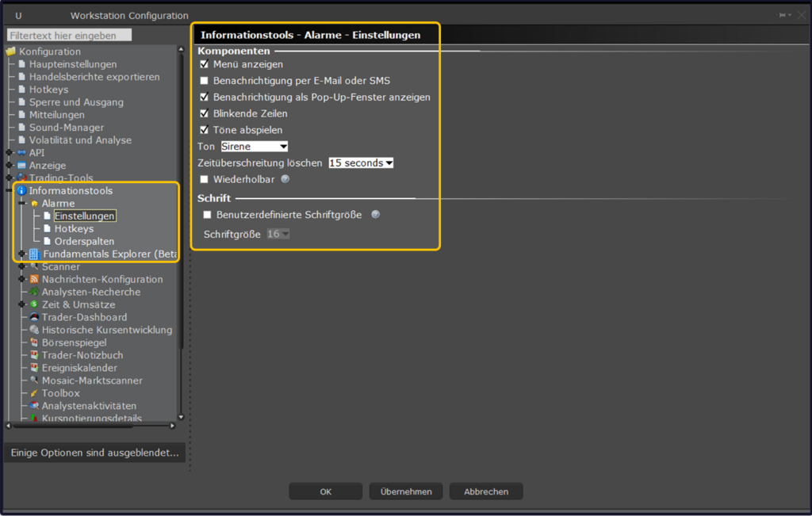
Task: Click the OK button
Action: click(x=325, y=491)
